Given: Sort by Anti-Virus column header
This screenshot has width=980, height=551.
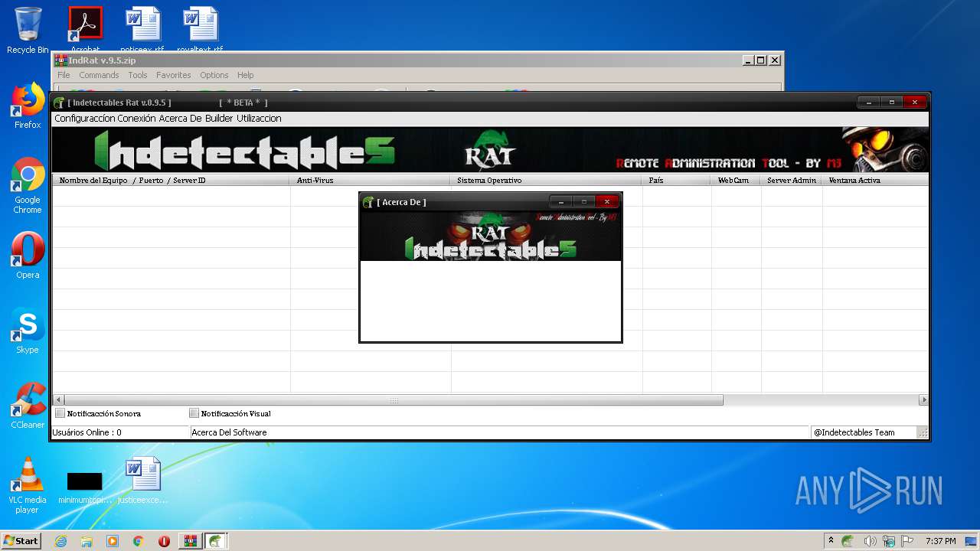Looking at the screenshot, I should 371,181.
